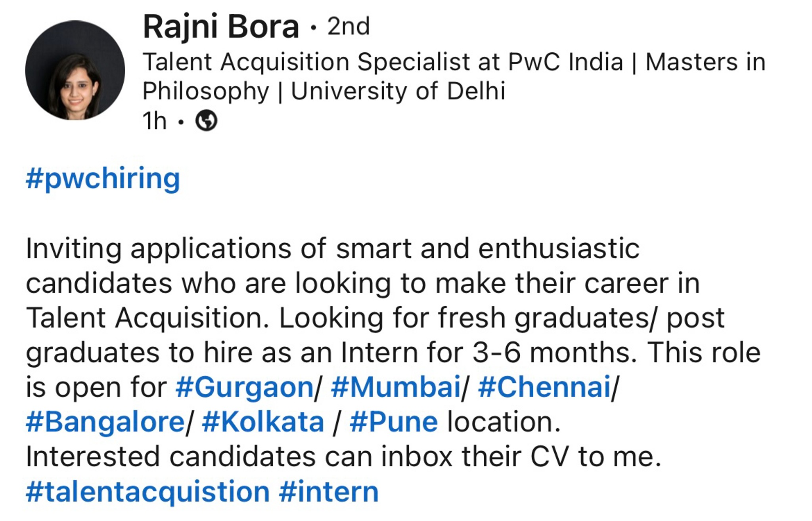The image size is (812, 521).
Task: Open the #Chennai hashtag link
Action: point(544,387)
